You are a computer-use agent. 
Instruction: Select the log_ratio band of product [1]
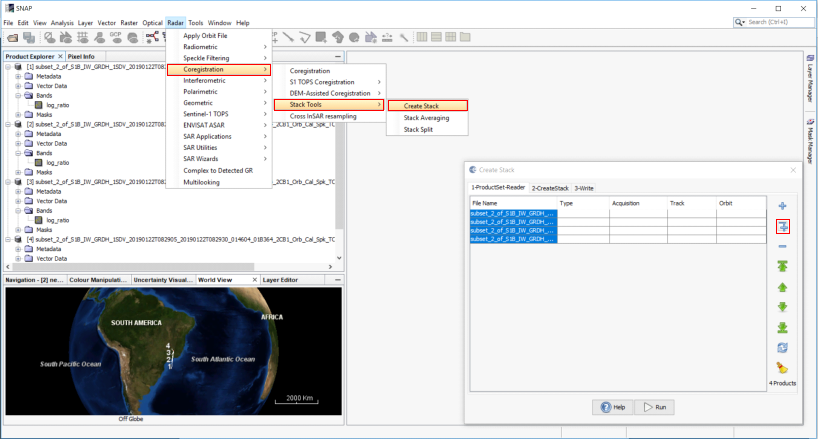57,105
